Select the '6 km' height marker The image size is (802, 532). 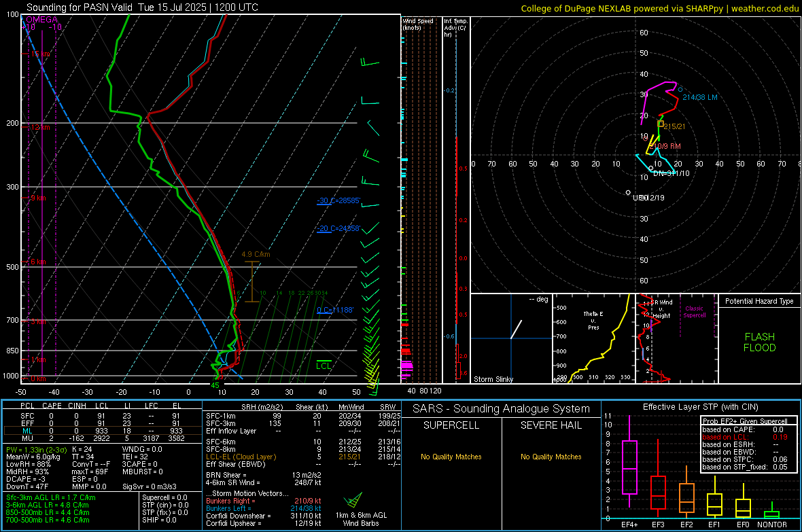click(x=37, y=262)
